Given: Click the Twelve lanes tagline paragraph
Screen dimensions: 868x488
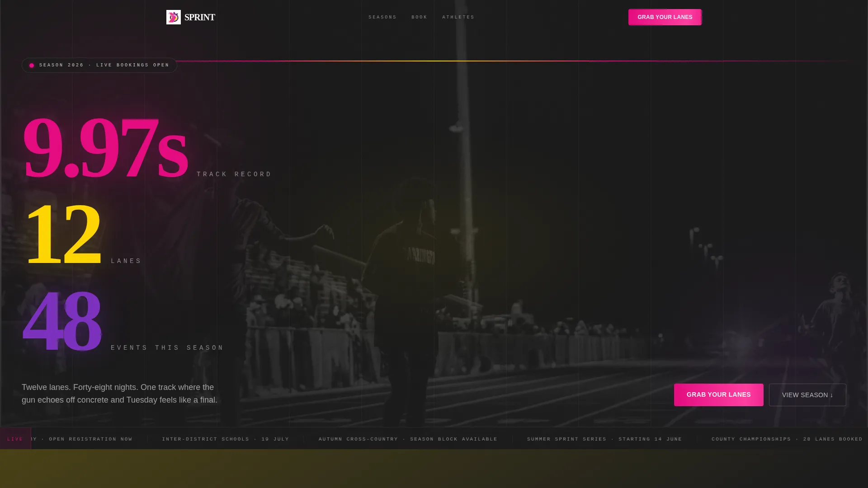Looking at the screenshot, I should tap(120, 394).
